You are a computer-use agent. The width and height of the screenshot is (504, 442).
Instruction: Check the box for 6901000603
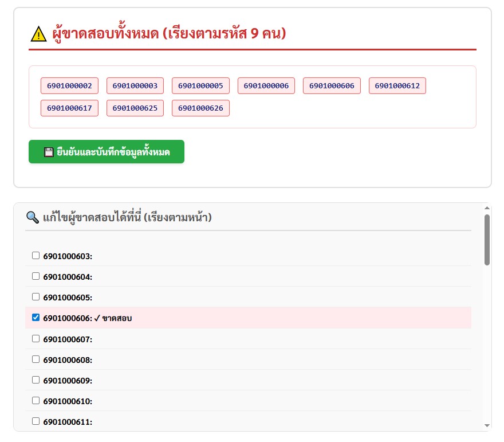coord(36,256)
